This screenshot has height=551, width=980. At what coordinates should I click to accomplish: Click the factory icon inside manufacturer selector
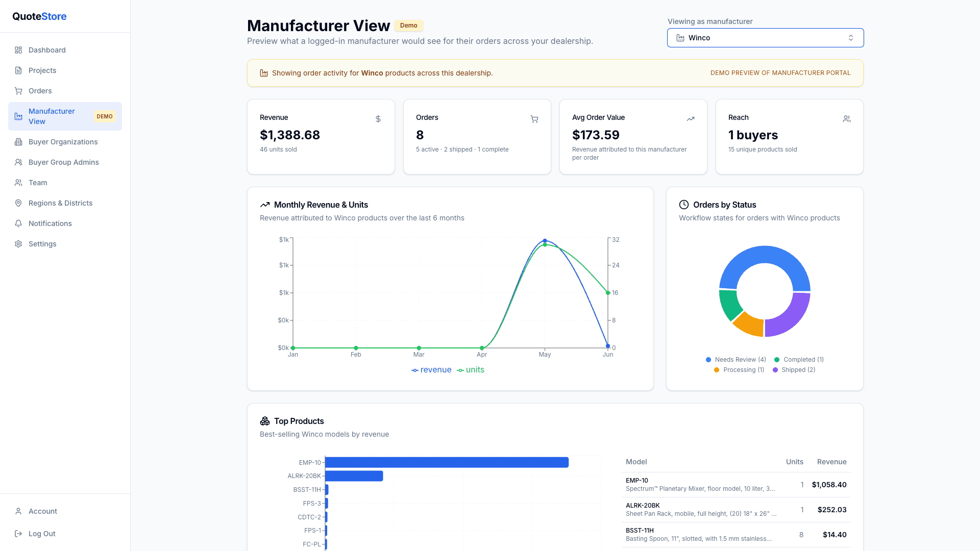click(x=680, y=38)
